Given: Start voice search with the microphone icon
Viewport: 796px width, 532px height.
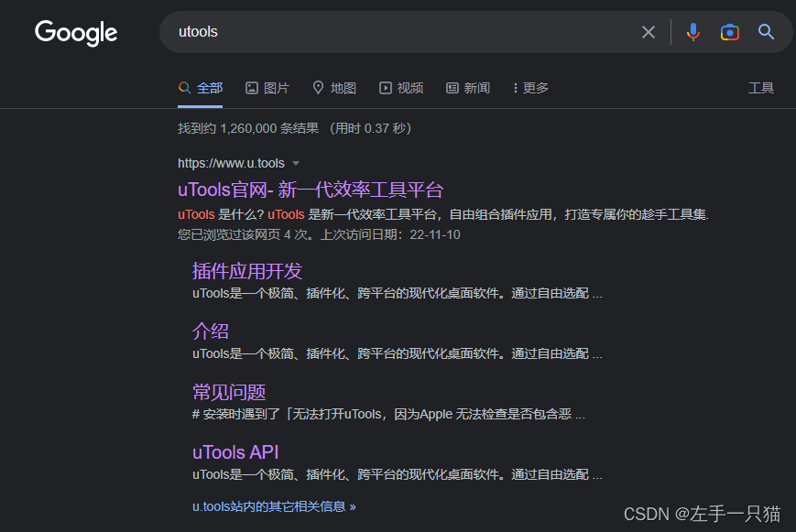Looking at the screenshot, I should tap(692, 32).
